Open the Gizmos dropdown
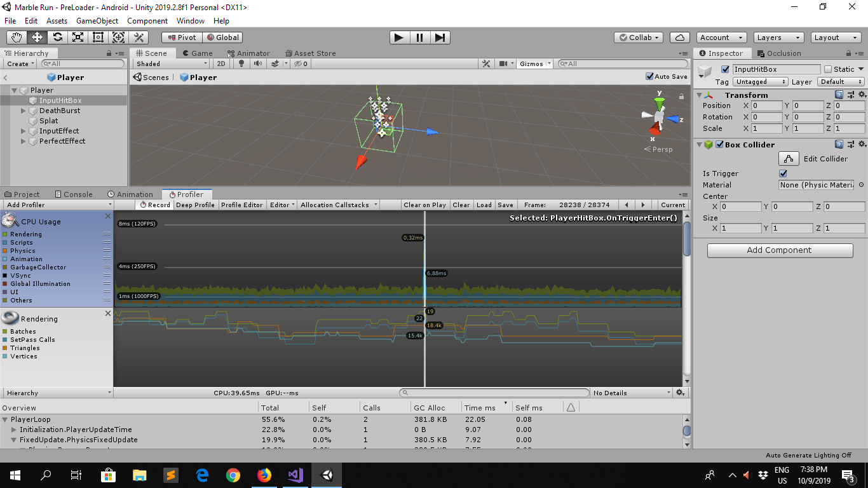868x488 pixels. coord(535,64)
